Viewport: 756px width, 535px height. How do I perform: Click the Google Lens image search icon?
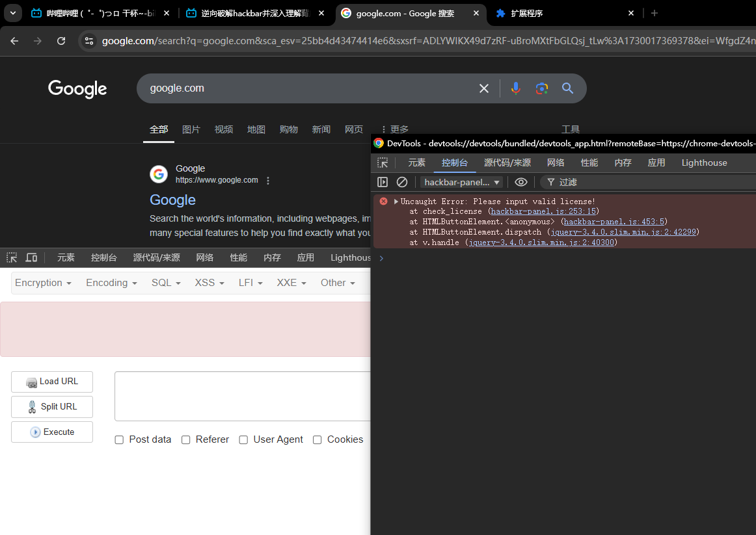point(542,88)
